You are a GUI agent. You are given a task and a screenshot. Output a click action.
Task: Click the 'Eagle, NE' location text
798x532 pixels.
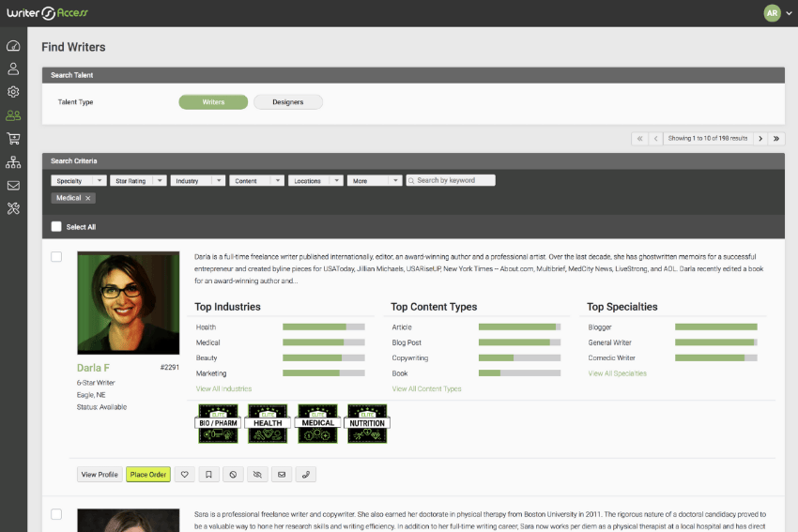tap(91, 395)
